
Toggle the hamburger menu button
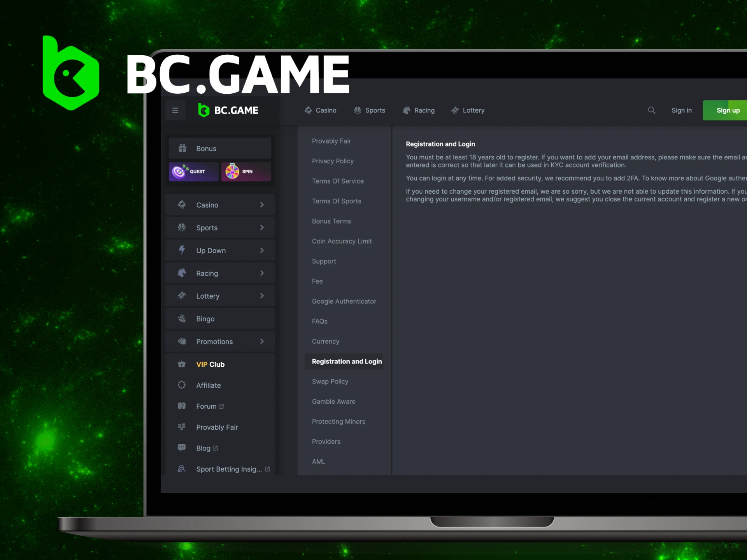click(x=176, y=109)
